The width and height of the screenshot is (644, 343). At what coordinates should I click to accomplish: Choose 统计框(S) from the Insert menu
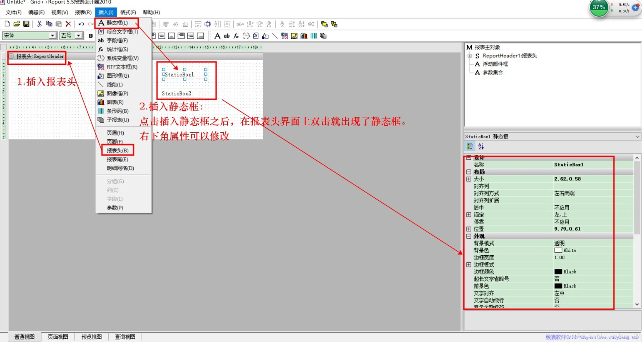click(x=117, y=49)
